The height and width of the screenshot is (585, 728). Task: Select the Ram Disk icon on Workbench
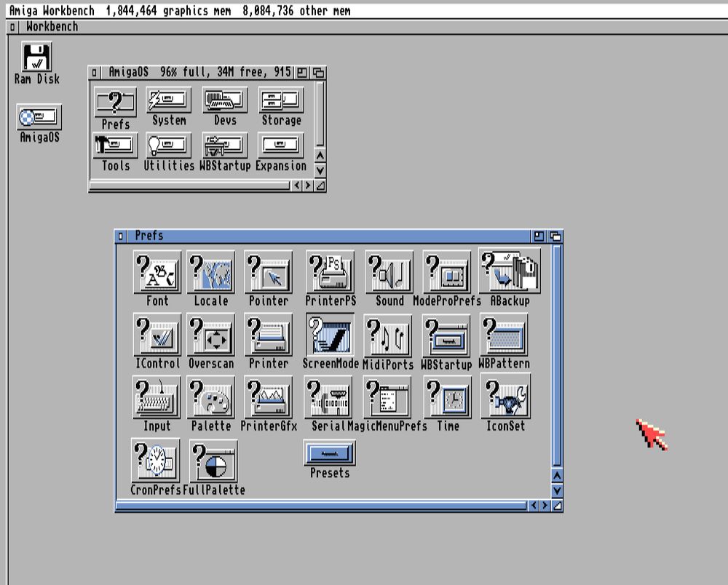click(x=36, y=57)
